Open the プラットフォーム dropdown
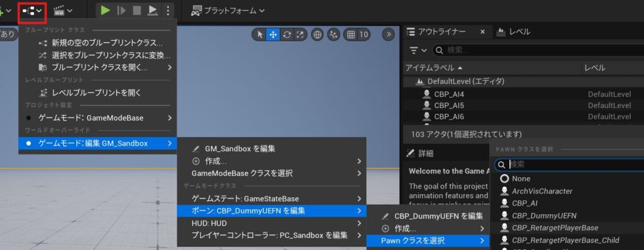This screenshot has width=644, height=250. 228,11
